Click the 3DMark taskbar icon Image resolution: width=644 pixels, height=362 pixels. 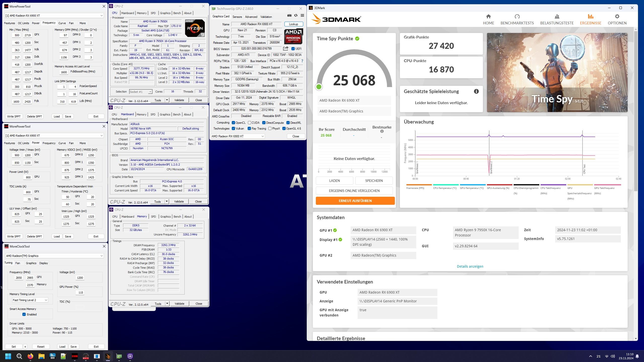click(x=108, y=356)
